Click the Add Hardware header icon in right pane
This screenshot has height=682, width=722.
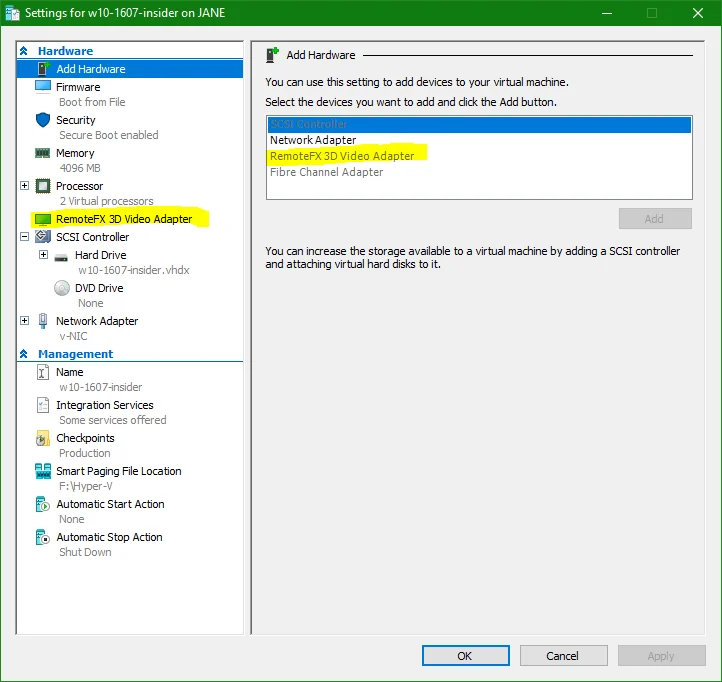tap(273, 55)
